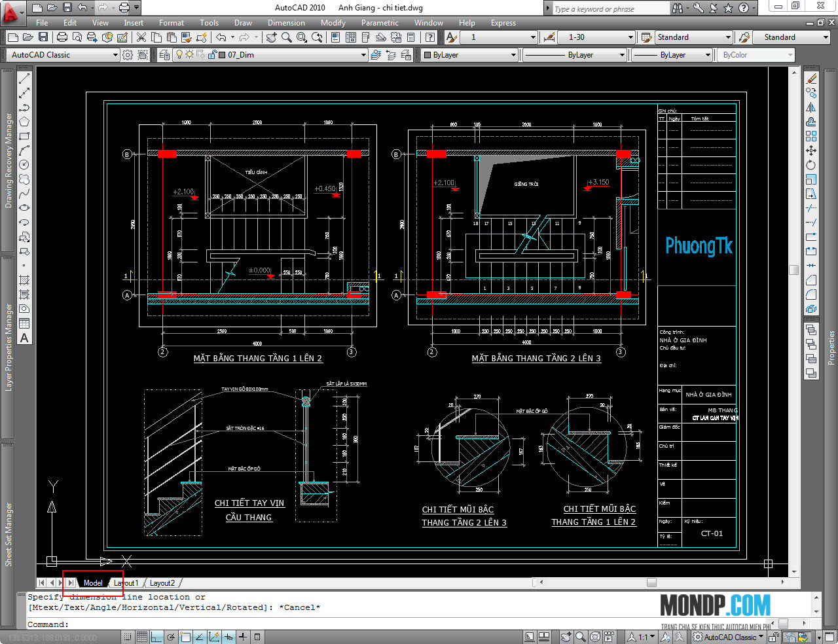The image size is (838, 644).
Task: Select the Table tool in Draw toolbar
Action: point(24,323)
